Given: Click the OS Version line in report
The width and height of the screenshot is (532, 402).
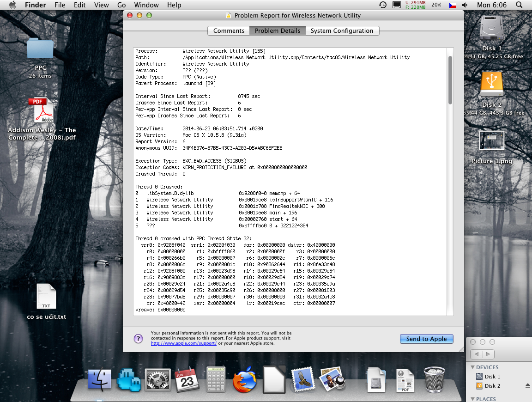Looking at the screenshot, I should pyautogui.click(x=191, y=135).
